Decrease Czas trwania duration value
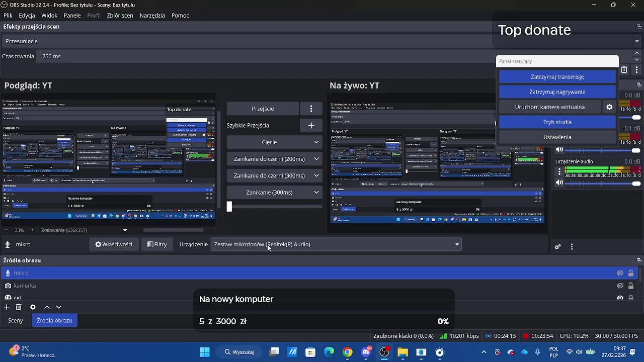Screen dimensions: 644x362 tap(636, 60)
